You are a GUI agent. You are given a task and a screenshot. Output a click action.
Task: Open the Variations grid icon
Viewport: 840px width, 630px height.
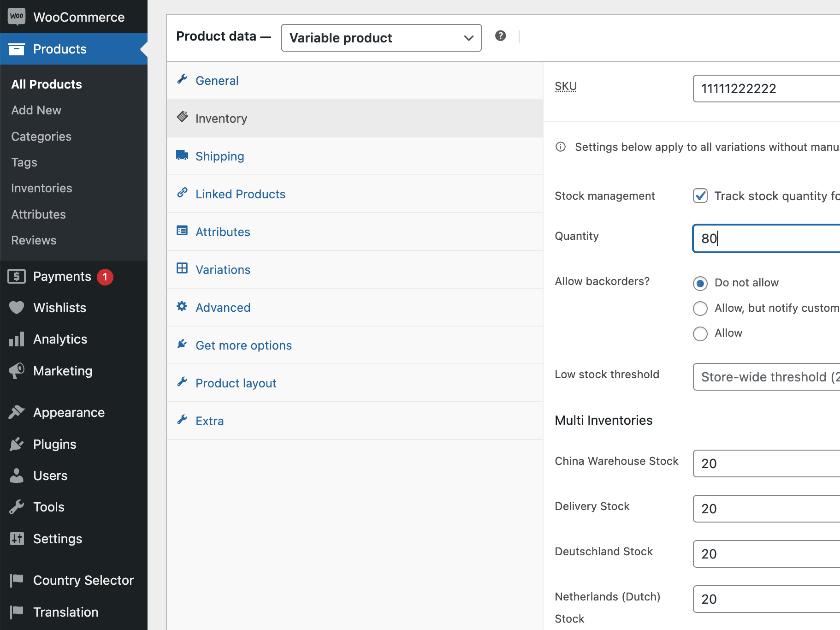coord(183,269)
